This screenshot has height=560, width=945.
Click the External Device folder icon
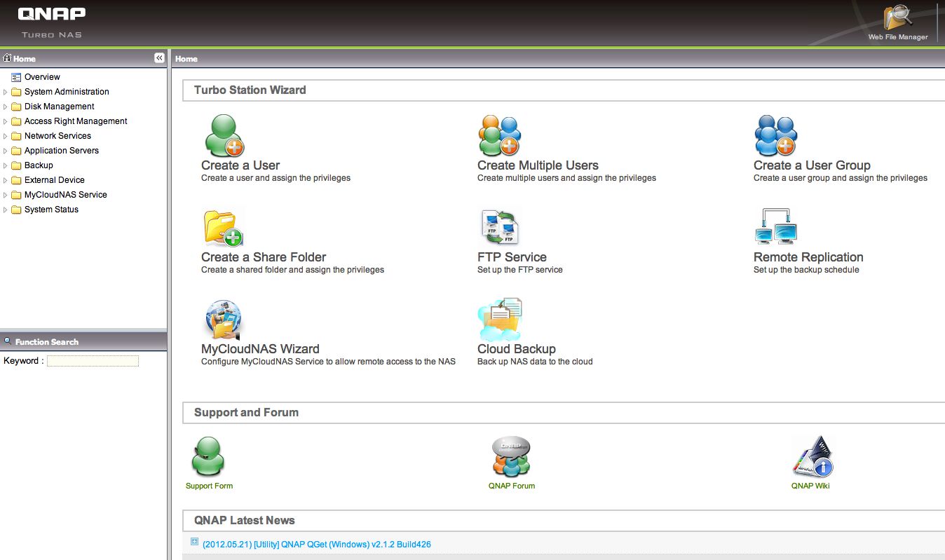(16, 180)
